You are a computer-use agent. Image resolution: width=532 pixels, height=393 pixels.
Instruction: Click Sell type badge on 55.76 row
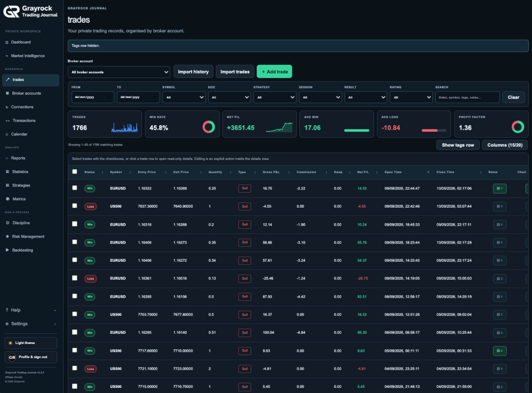pyautogui.click(x=245, y=242)
